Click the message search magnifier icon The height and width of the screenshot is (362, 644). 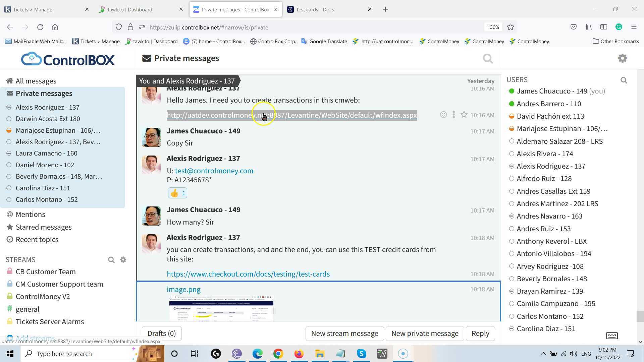pyautogui.click(x=488, y=59)
